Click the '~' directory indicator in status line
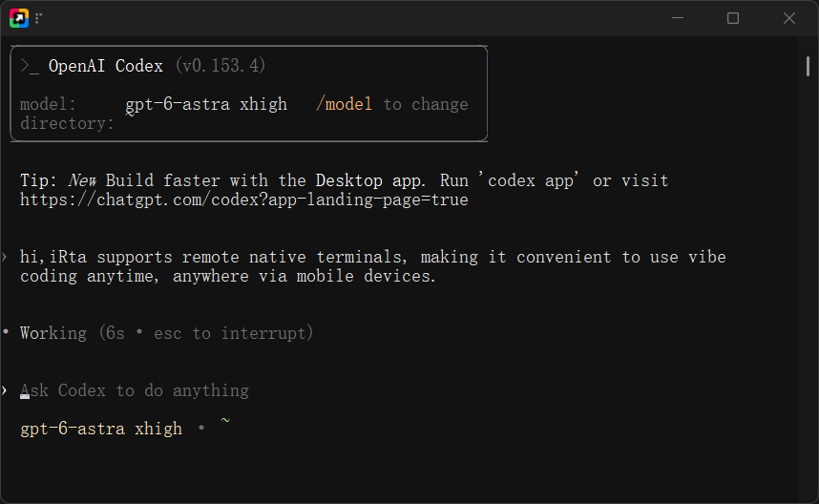This screenshot has height=504, width=819. tap(225, 420)
